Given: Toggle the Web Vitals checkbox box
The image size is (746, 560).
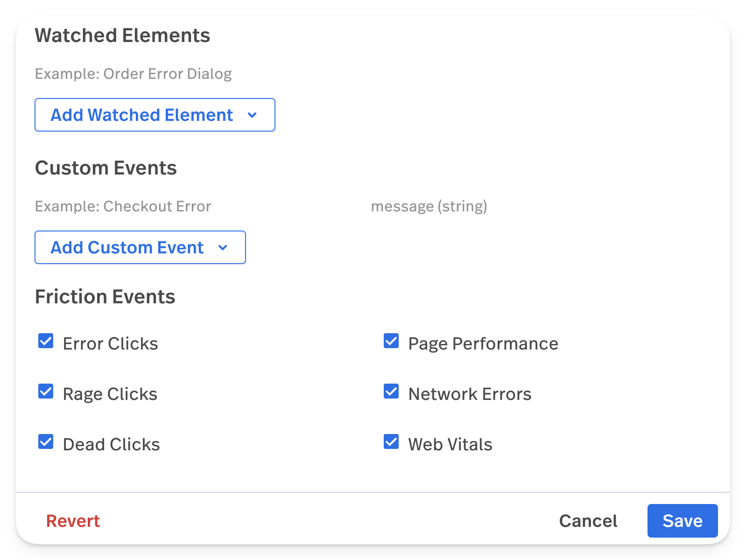Looking at the screenshot, I should (x=391, y=442).
